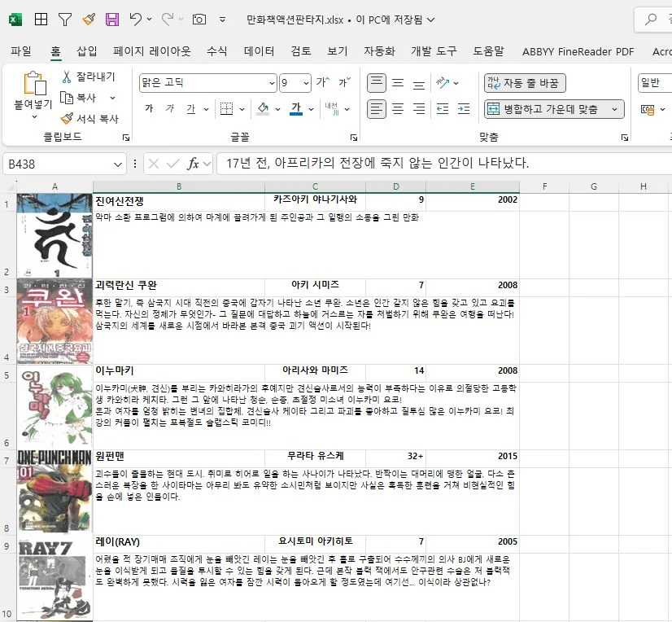Click the redo arrow icon
Screen dimensions: 672x622
point(168,19)
